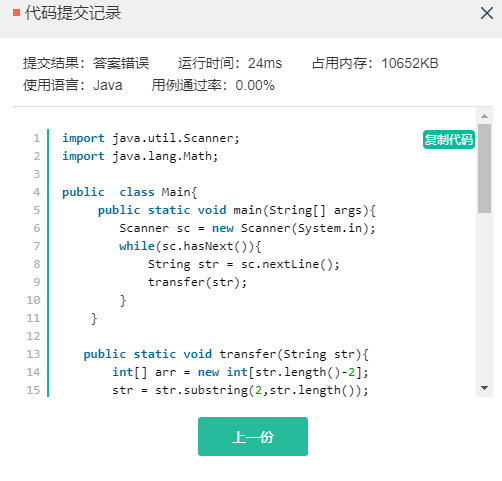Click the main(String[] args) code line

(x=237, y=210)
